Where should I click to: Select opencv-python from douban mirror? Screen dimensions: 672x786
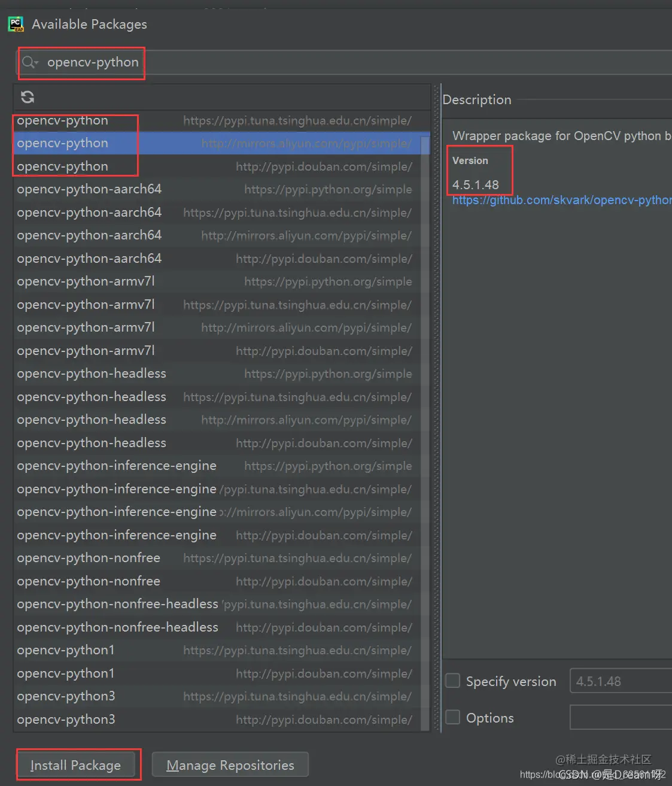coord(217,166)
